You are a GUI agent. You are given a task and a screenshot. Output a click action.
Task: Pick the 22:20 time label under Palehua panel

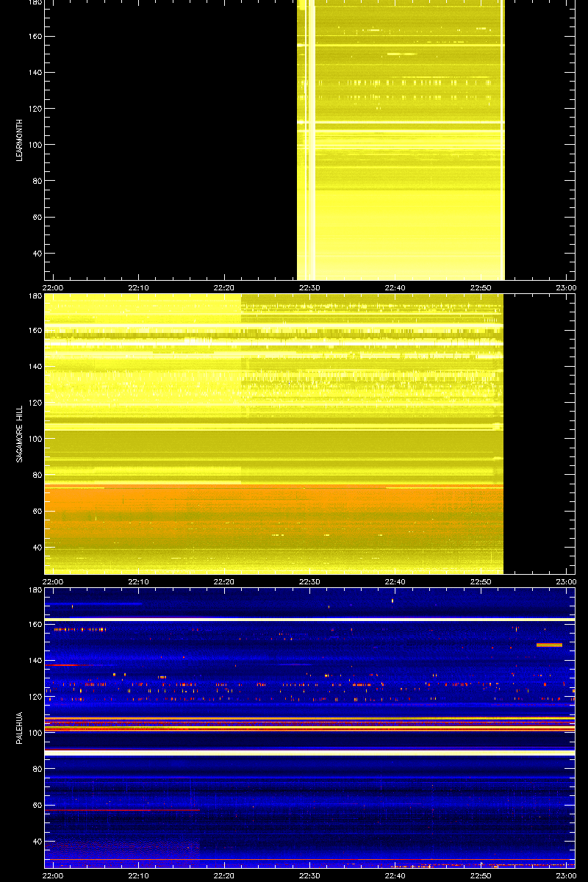tap(224, 876)
